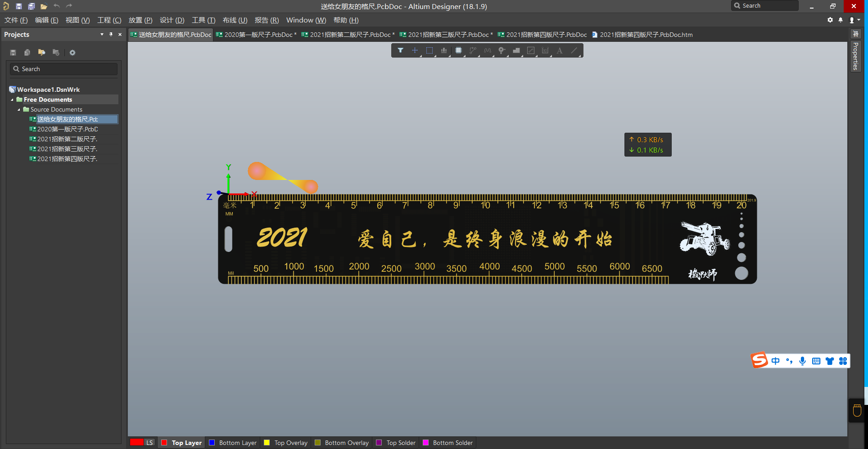The image size is (868, 449).
Task: Open the 文件 (F) menu
Action: point(16,20)
